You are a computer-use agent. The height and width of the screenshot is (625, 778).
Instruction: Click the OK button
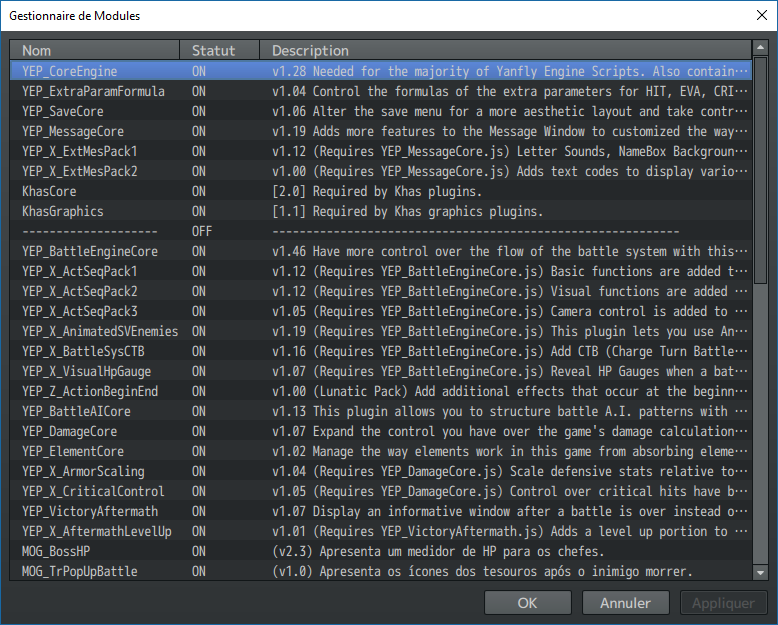pyautogui.click(x=527, y=603)
